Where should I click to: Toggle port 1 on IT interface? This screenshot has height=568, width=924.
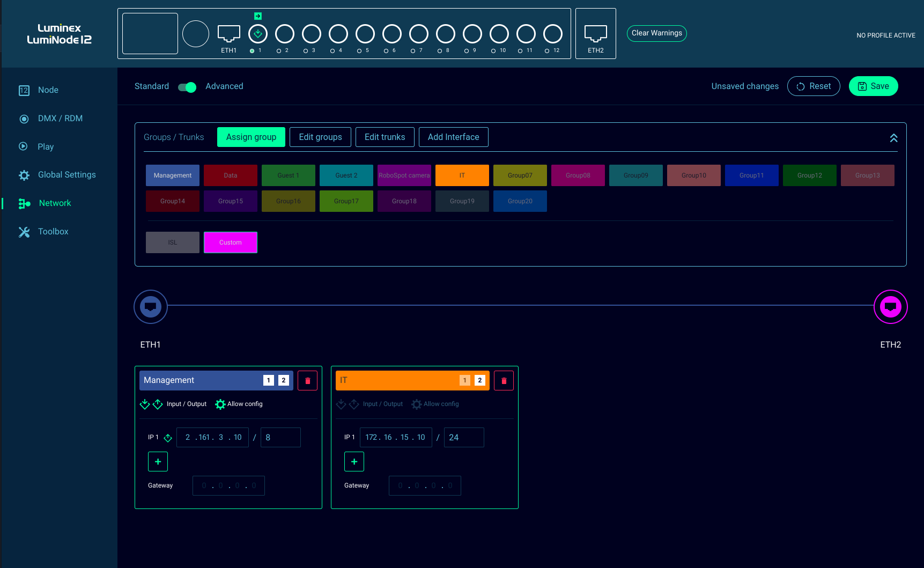click(465, 380)
